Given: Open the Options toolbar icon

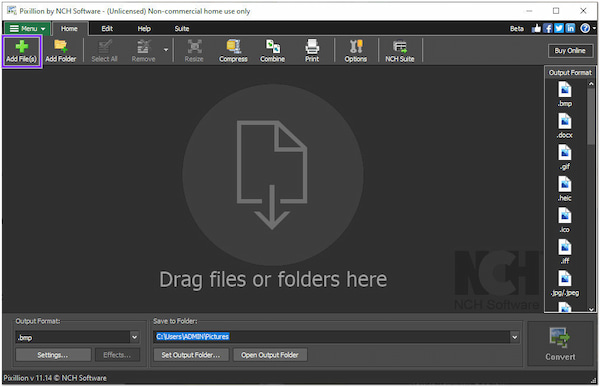Looking at the screenshot, I should pyautogui.click(x=355, y=51).
